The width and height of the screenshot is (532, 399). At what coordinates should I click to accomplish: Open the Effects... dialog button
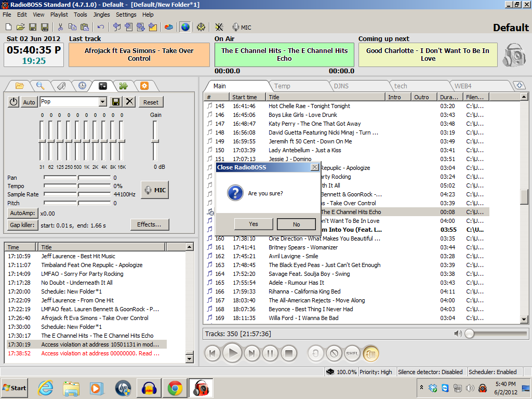(149, 224)
